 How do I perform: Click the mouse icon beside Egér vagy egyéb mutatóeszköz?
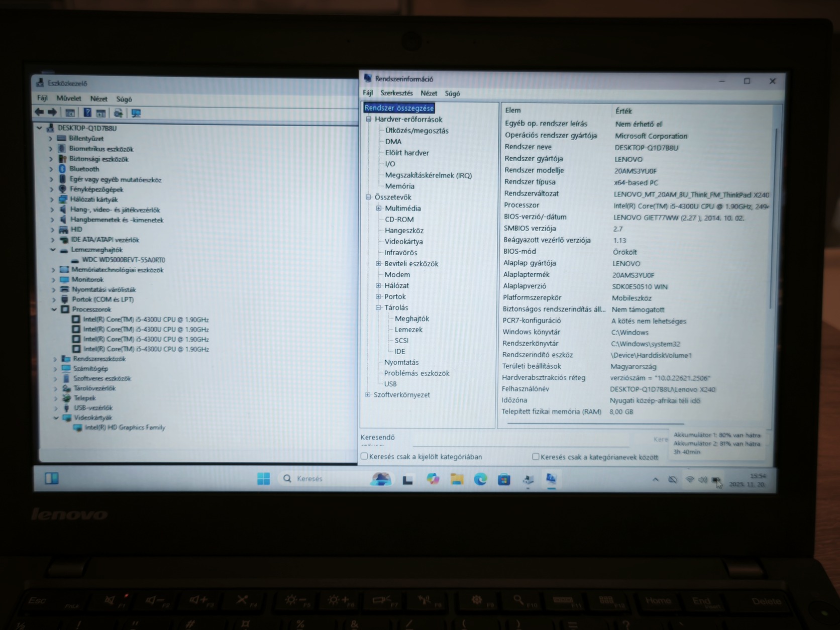click(x=62, y=179)
